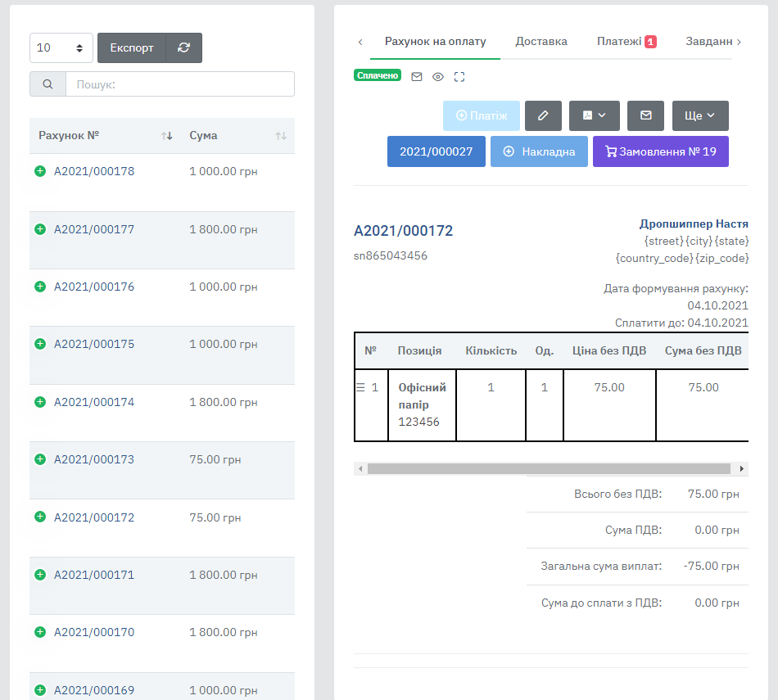Expand the Ще dropdown menu
The width and height of the screenshot is (778, 700).
pyautogui.click(x=700, y=115)
